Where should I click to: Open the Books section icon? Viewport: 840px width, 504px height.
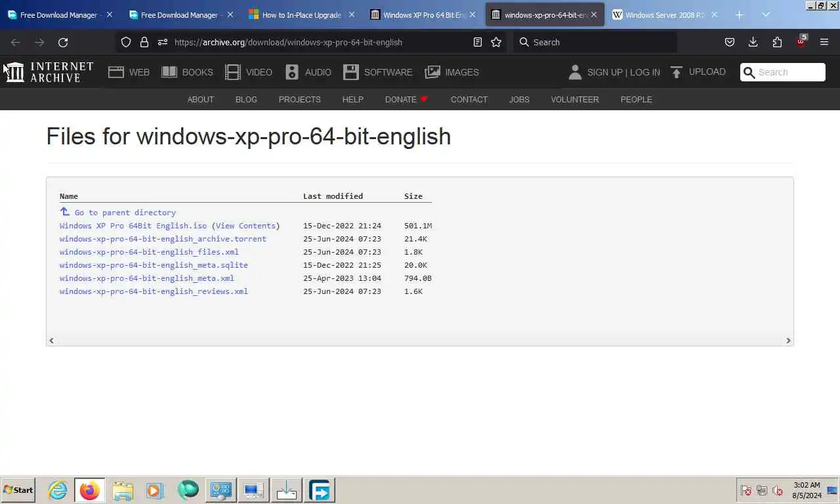[x=169, y=72]
